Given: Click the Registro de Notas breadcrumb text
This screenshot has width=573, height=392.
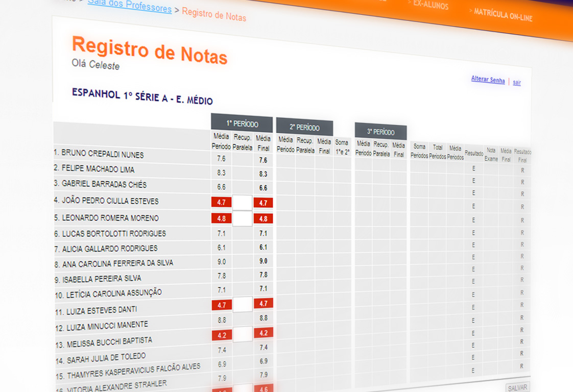Looking at the screenshot, I should click(x=214, y=14).
